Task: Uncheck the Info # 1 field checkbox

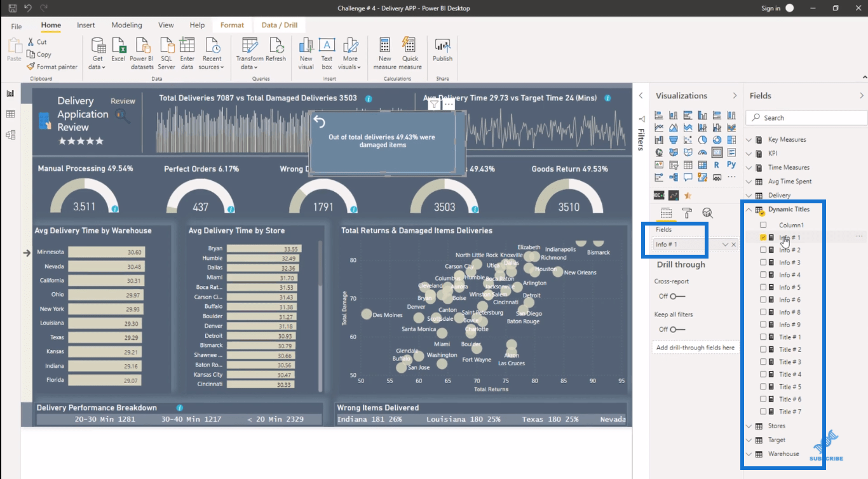Action: click(x=763, y=238)
